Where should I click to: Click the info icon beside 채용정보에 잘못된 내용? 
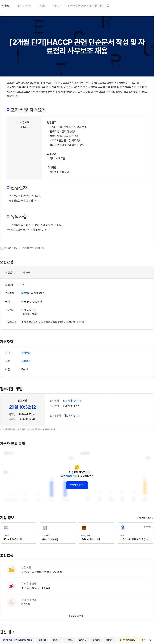tap(2, 248)
